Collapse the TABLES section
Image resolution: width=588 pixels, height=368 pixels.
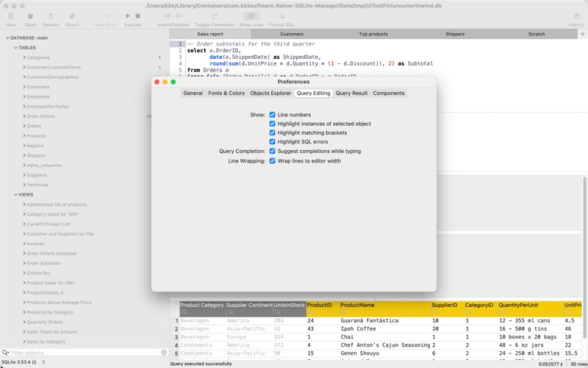click(15, 48)
